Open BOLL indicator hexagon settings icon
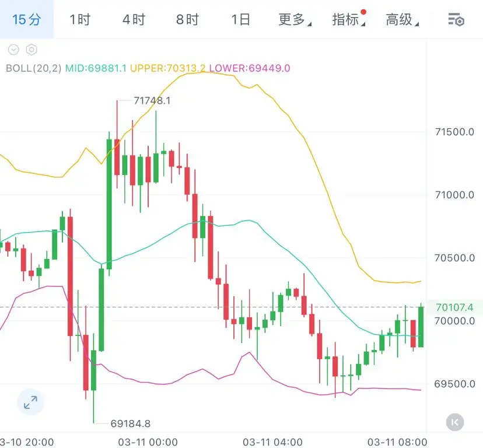This screenshot has height=448, width=483. tap(32, 50)
